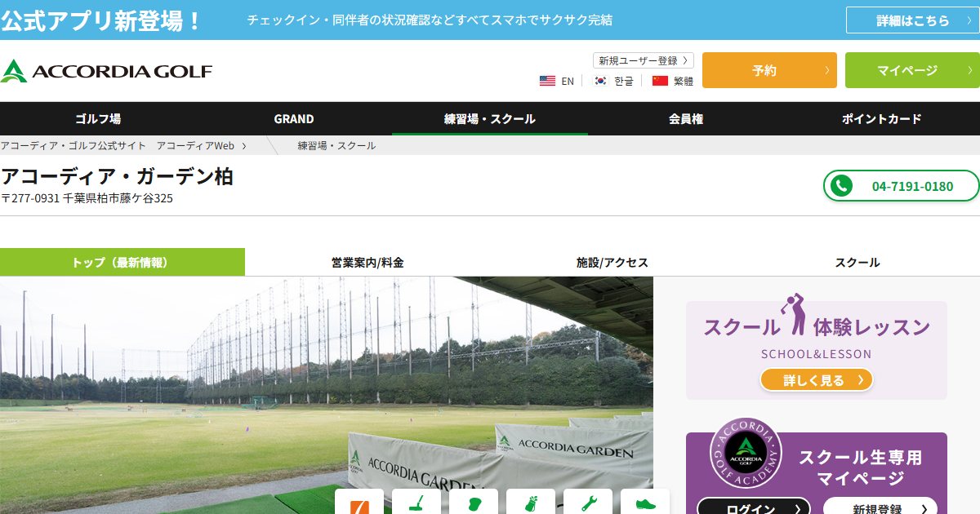The height and width of the screenshot is (514, 980).
Task: Open ゴルフ場 navigation menu
Action: click(x=98, y=118)
